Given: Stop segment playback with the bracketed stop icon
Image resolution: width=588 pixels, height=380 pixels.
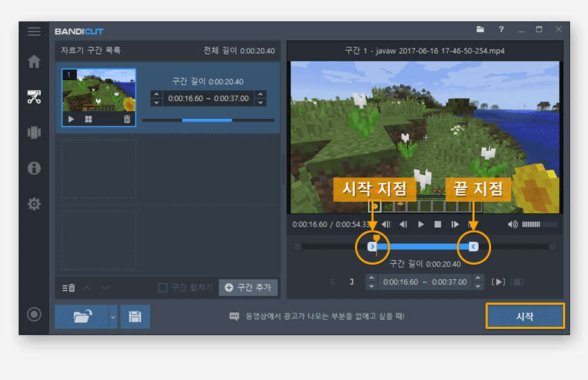Looking at the screenshot, I should [x=517, y=282].
